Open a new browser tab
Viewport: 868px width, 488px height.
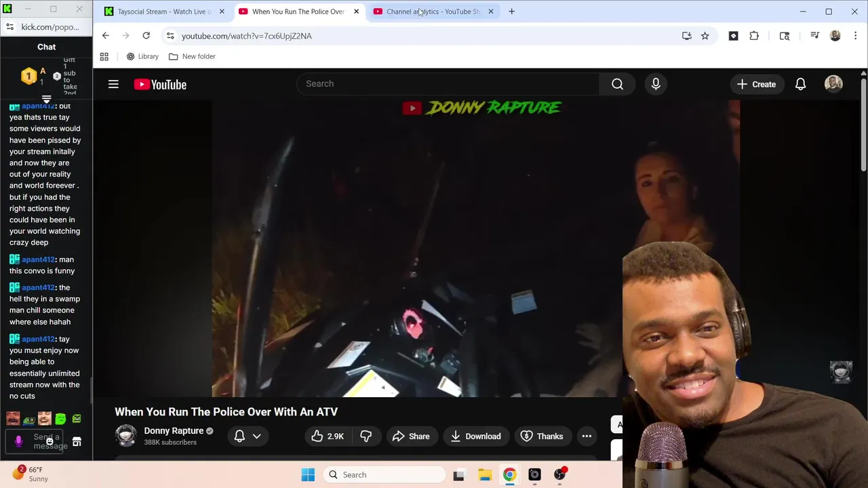(x=512, y=12)
